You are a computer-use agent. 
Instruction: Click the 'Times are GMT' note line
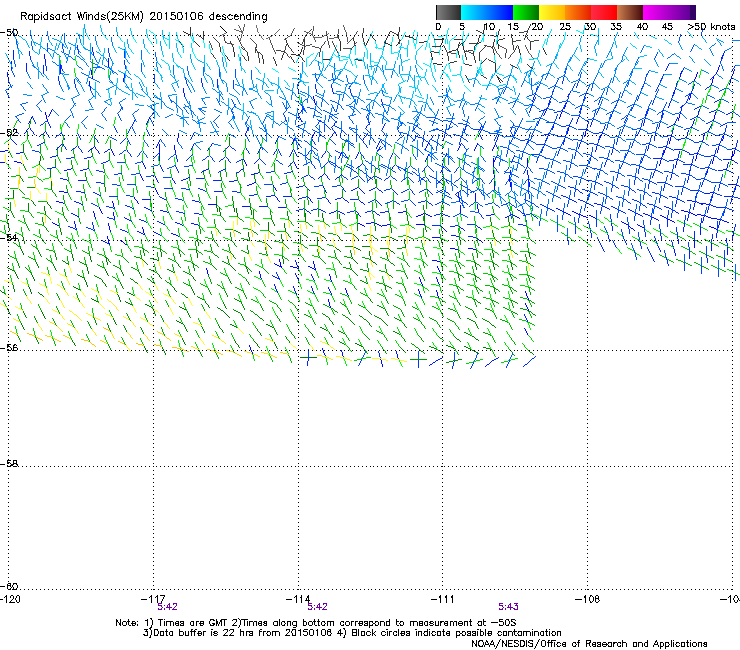(316, 623)
